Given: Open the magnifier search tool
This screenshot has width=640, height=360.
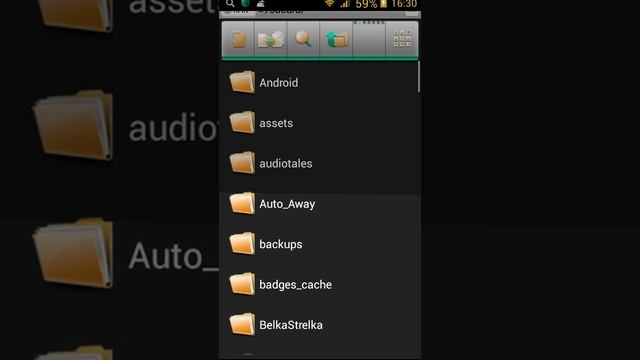Looking at the screenshot, I should coord(303,40).
